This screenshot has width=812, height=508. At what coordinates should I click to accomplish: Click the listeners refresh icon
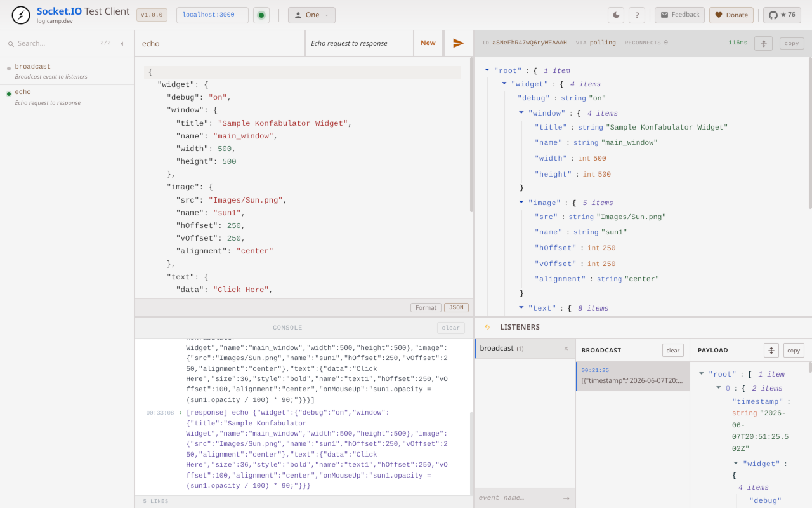pos(487,328)
